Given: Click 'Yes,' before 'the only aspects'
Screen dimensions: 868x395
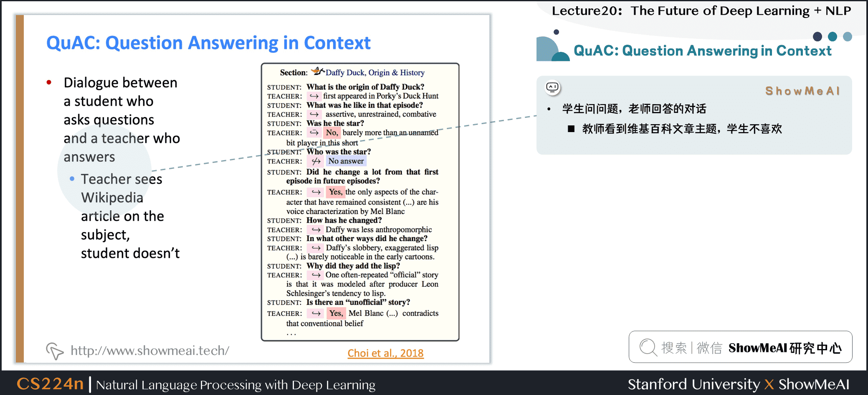Looking at the screenshot, I should [335, 192].
